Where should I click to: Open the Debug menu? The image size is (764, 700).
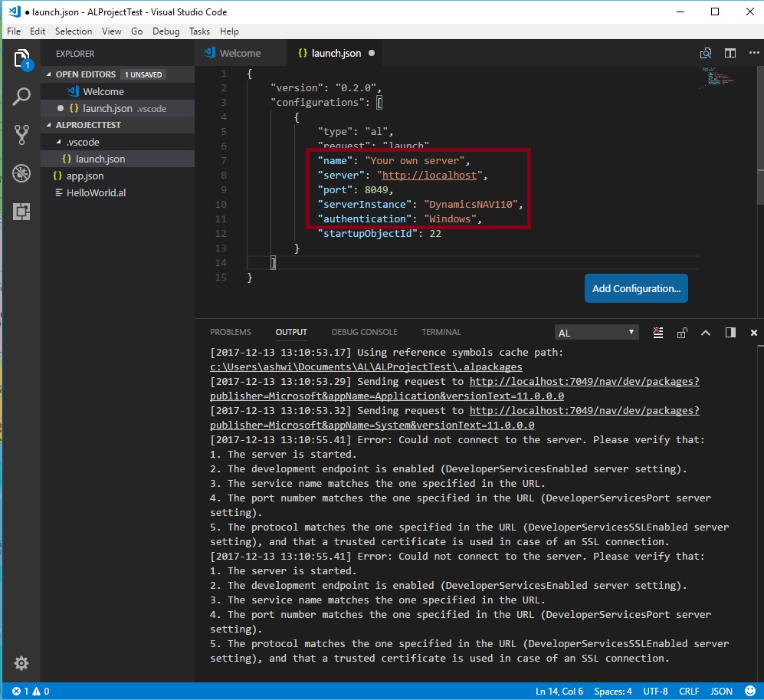coord(166,31)
